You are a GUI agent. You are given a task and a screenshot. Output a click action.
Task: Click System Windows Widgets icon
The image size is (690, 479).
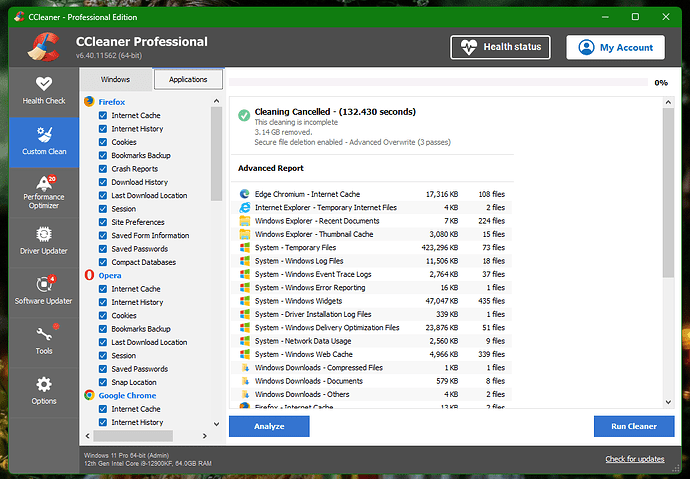tap(245, 301)
